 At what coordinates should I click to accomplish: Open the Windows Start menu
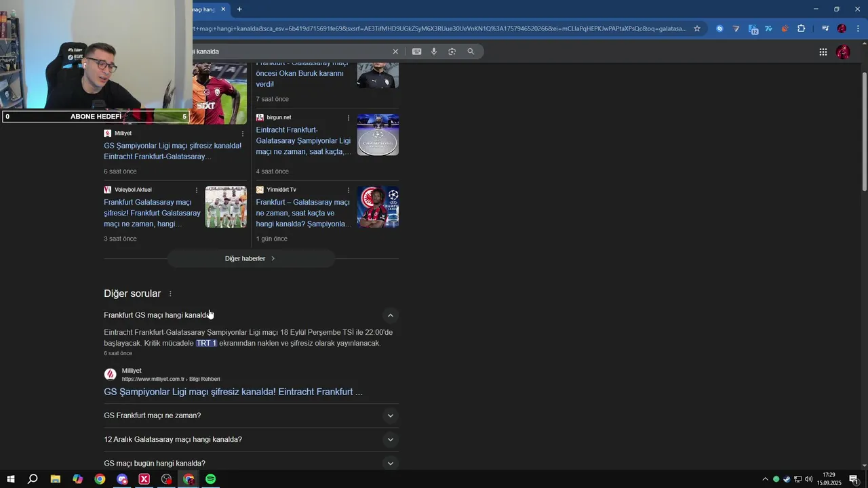[x=10, y=479]
